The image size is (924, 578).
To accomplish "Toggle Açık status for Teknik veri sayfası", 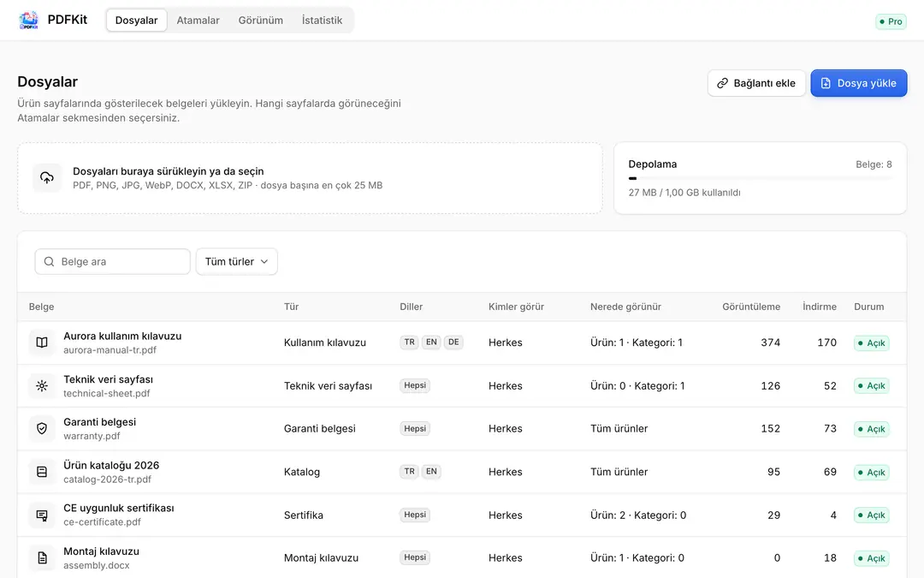I will pyautogui.click(x=872, y=385).
